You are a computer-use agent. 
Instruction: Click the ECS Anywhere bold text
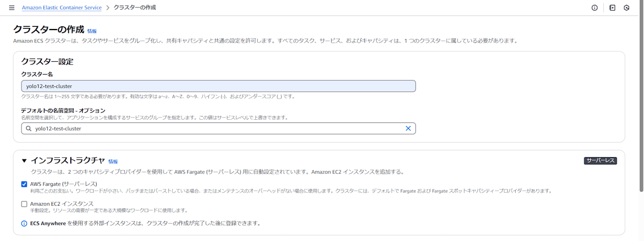[48, 223]
